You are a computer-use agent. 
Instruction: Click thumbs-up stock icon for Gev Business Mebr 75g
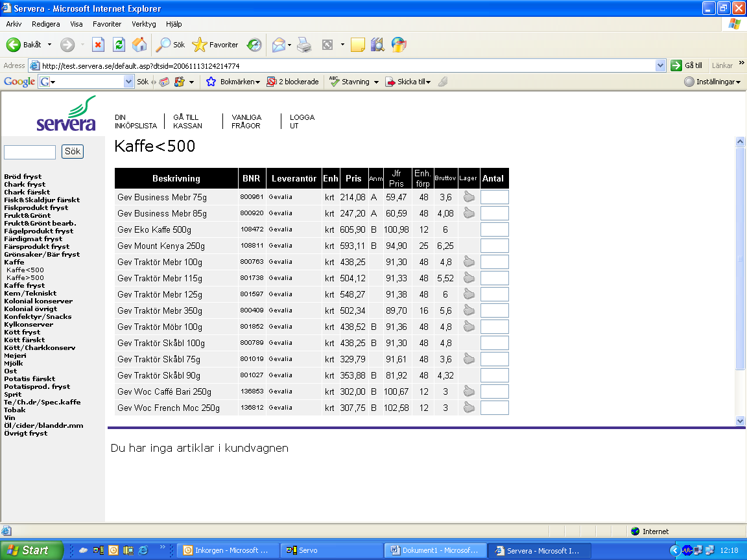[469, 196]
